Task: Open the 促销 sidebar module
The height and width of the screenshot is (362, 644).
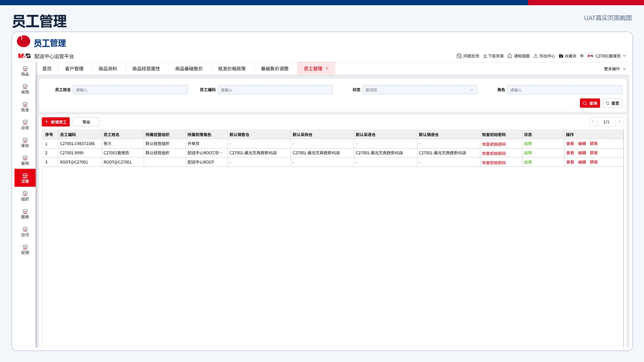Action: pos(25,249)
